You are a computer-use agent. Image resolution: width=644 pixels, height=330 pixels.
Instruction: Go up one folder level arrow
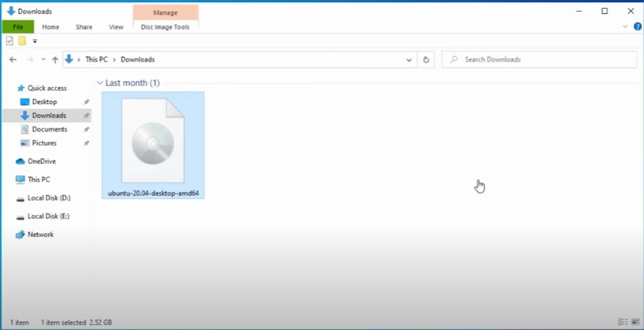[x=55, y=59]
